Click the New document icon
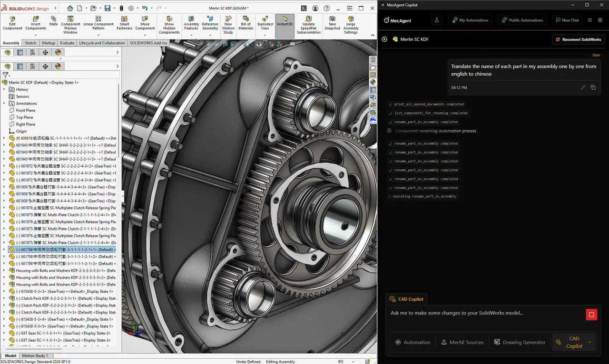The image size is (609, 364). (80, 8)
